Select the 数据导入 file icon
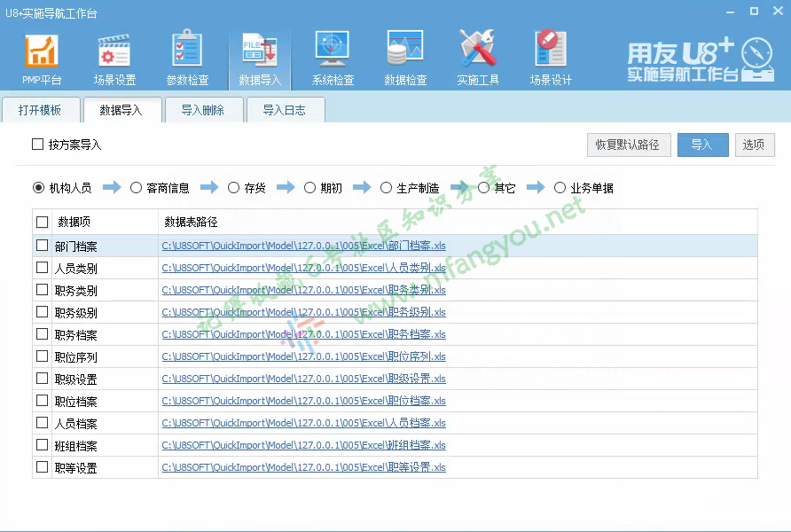791x532 pixels. 260,51
